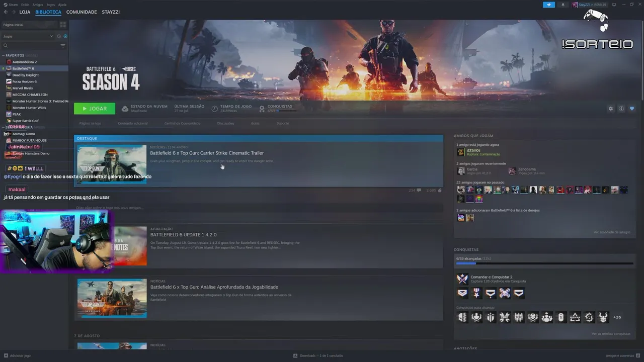The height and width of the screenshot is (362, 644).
Task: Select Marvel Rivals in the library
Action: [x=35, y=88]
